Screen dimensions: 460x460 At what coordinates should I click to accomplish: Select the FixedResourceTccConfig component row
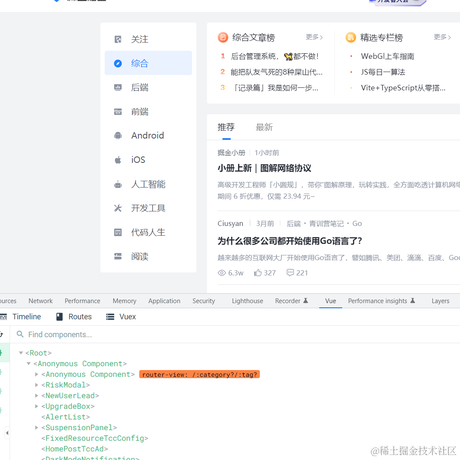click(x=95, y=438)
